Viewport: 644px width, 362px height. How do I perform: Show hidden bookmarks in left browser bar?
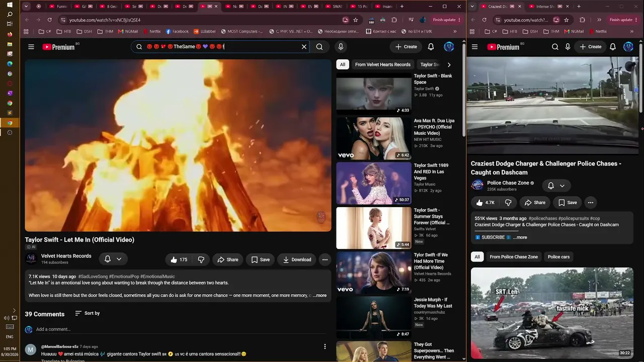coord(455,31)
